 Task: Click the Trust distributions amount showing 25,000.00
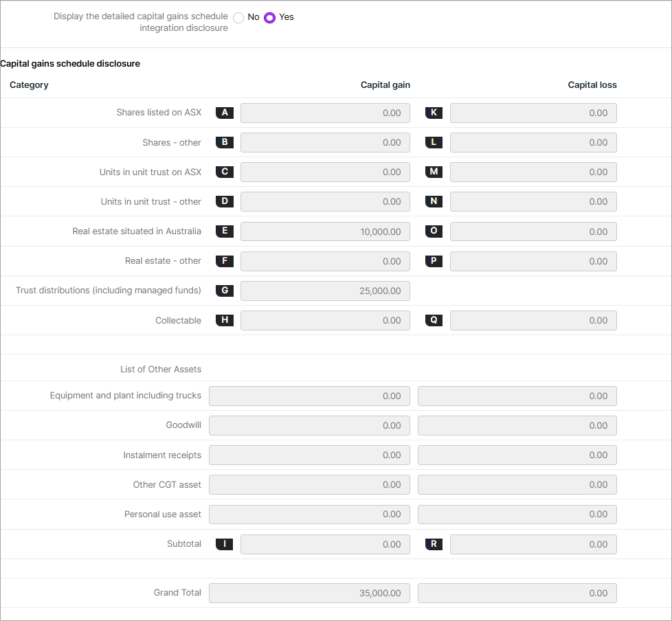[324, 291]
